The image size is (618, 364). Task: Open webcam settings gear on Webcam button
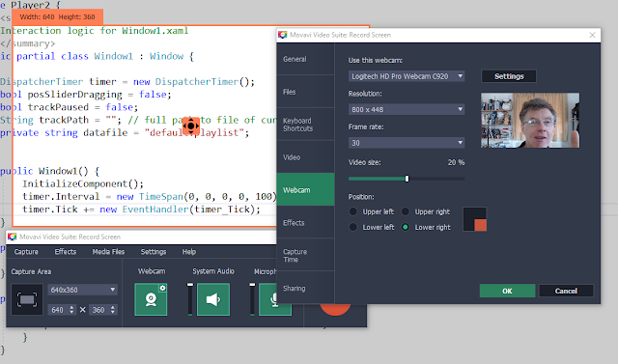click(162, 289)
